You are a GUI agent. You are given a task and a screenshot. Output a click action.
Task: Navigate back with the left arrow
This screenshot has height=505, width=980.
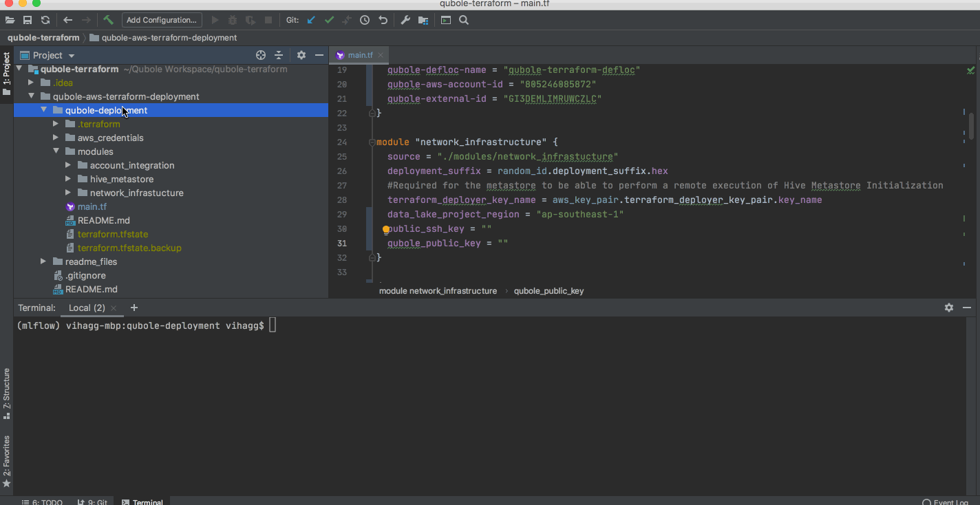pos(67,20)
